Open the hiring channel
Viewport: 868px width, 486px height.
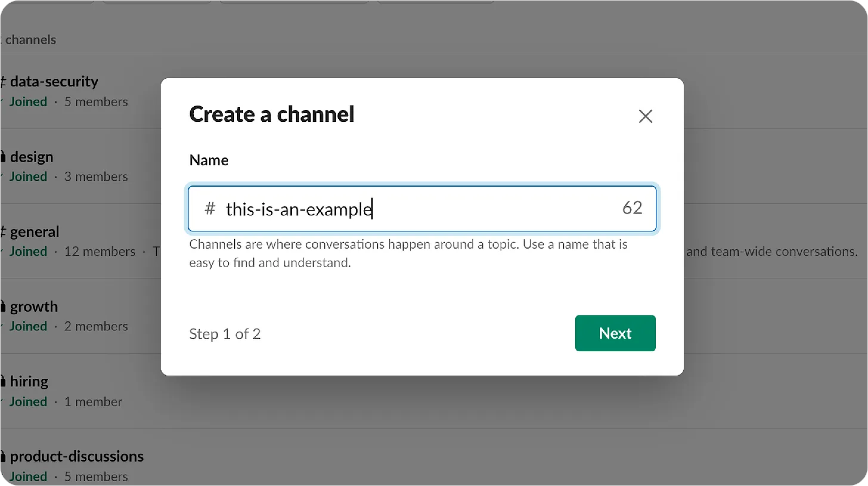29,382
